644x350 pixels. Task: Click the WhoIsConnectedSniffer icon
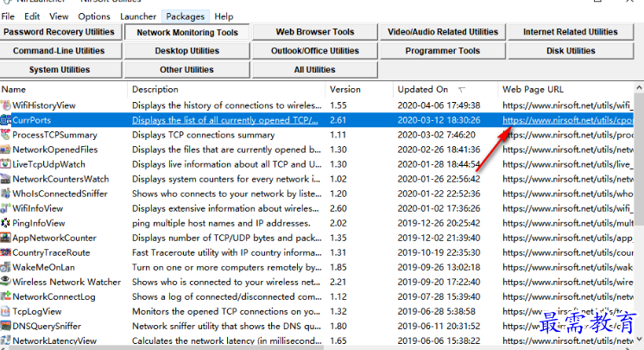pyautogui.click(x=5, y=194)
